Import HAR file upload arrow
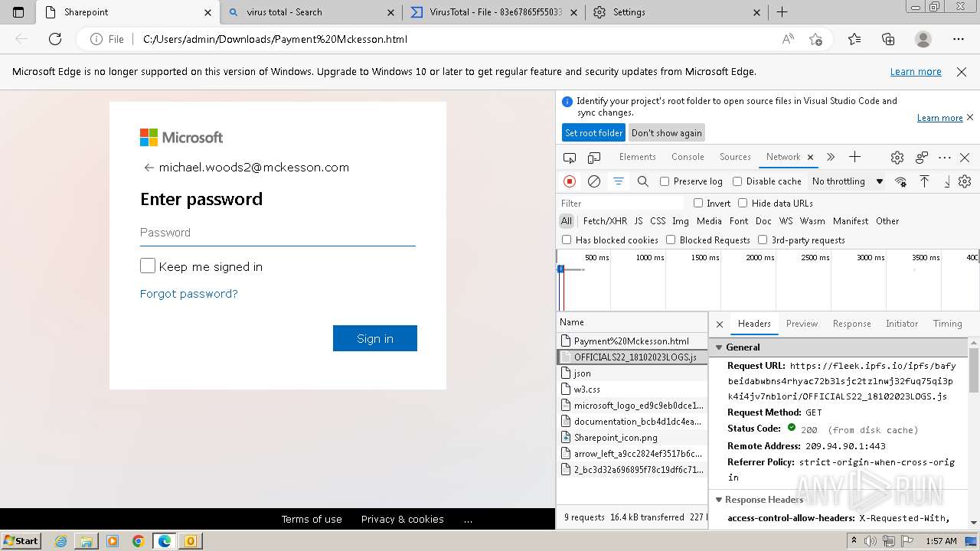 [x=924, y=181]
